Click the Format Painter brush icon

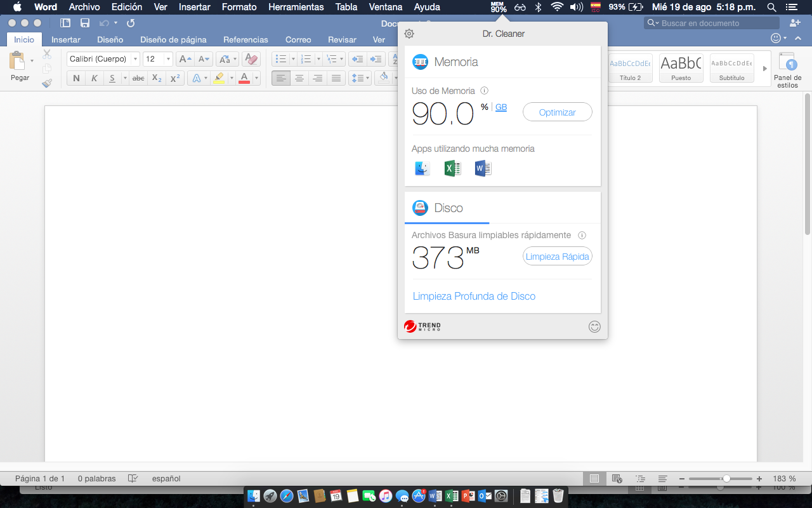click(47, 83)
